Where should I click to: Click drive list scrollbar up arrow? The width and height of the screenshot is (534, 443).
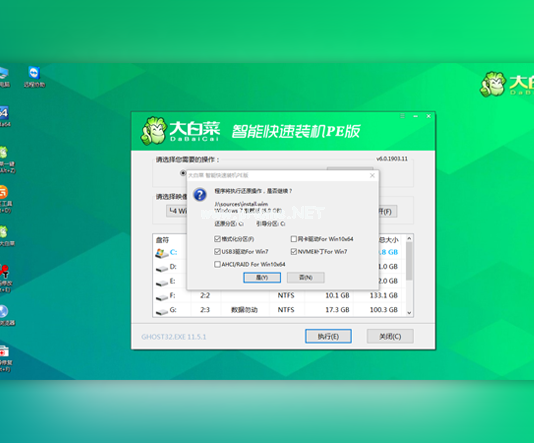409,238
